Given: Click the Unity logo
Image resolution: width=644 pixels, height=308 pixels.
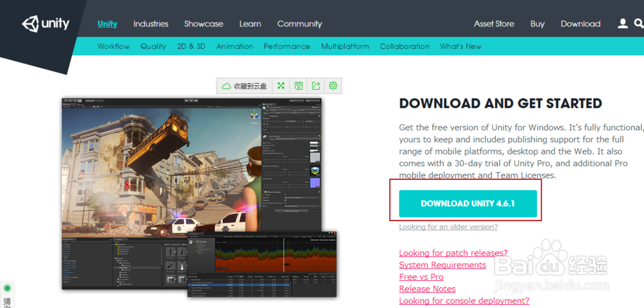Looking at the screenshot, I should click(46, 24).
